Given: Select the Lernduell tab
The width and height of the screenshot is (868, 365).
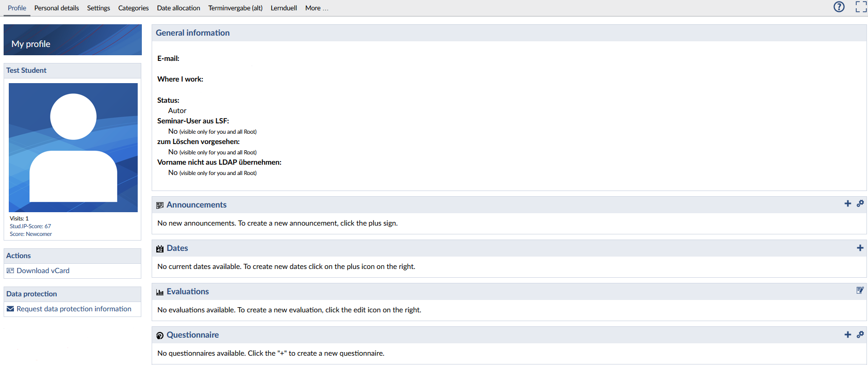Looking at the screenshot, I should point(284,8).
